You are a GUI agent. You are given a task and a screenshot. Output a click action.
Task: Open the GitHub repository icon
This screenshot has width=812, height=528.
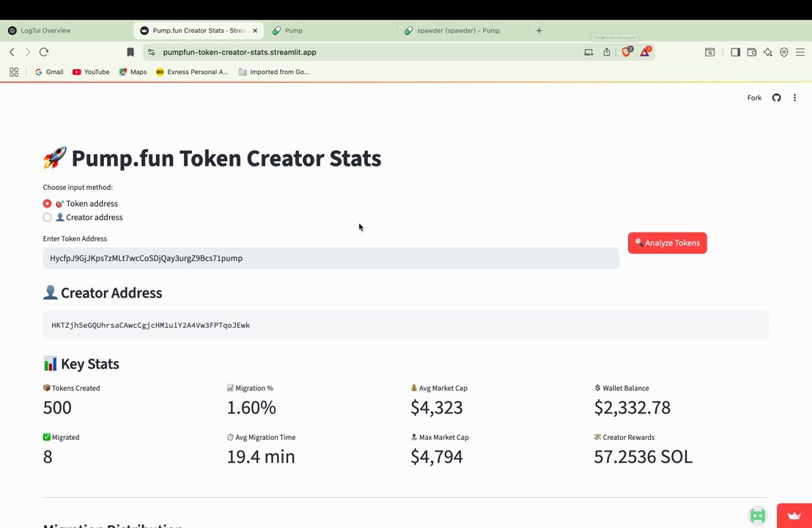click(776, 98)
